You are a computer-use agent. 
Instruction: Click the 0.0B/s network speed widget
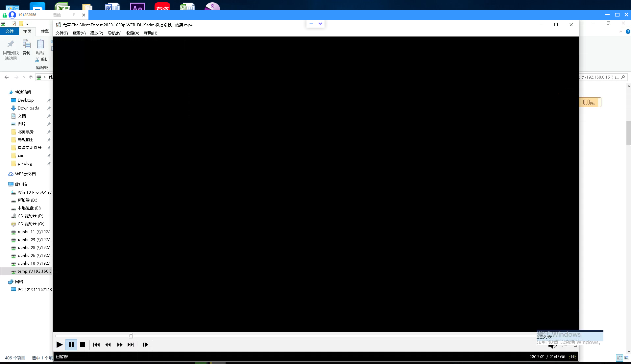590,103
